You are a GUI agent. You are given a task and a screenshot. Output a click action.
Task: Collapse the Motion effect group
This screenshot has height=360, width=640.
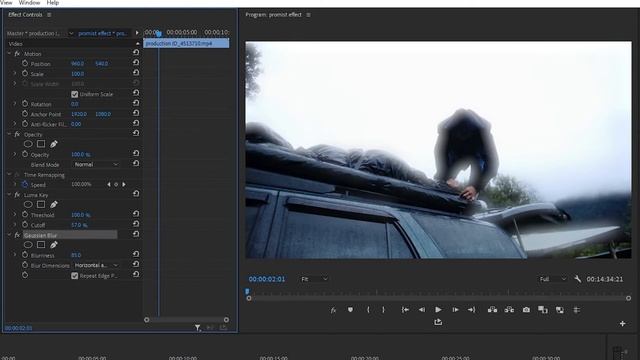tap(9, 53)
